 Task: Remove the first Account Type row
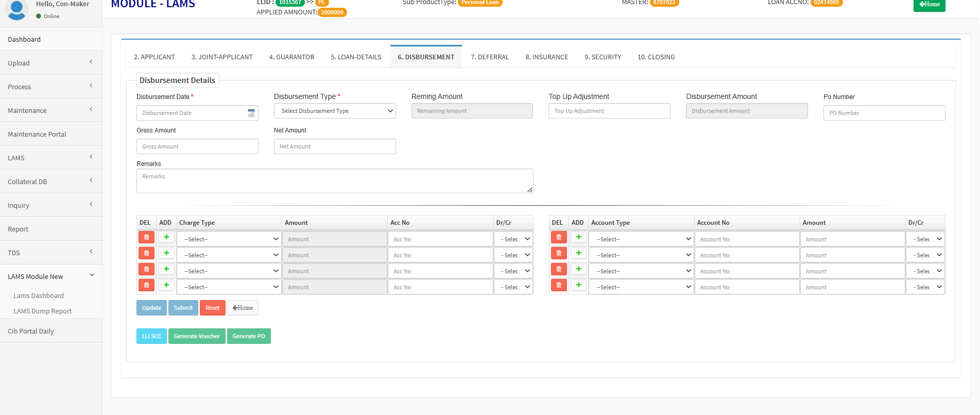pos(559,237)
